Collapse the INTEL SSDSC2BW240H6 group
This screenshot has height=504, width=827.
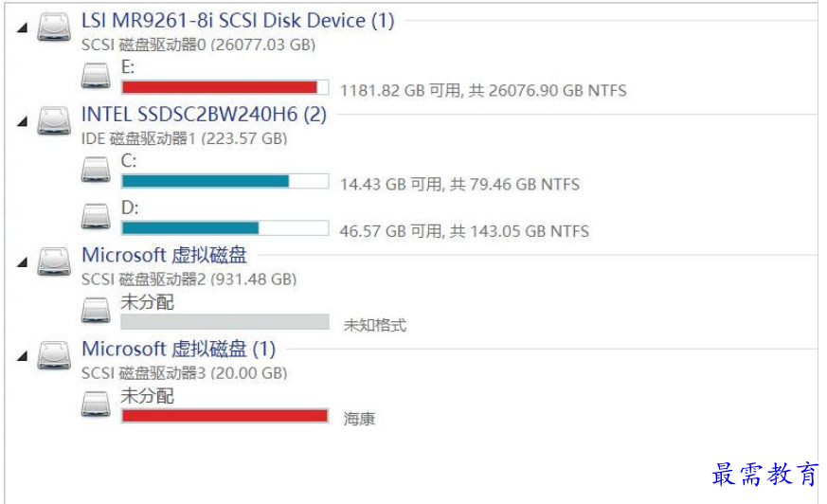tap(22, 122)
